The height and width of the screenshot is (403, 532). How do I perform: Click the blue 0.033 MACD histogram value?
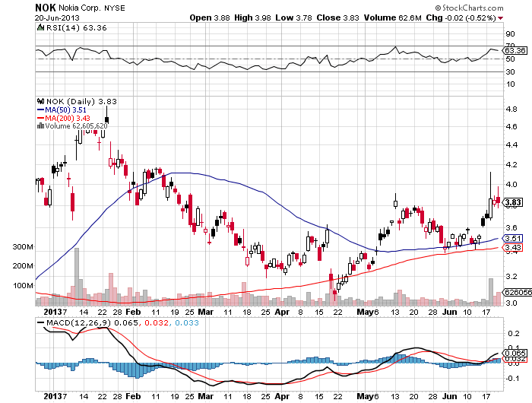pyautogui.click(x=187, y=322)
